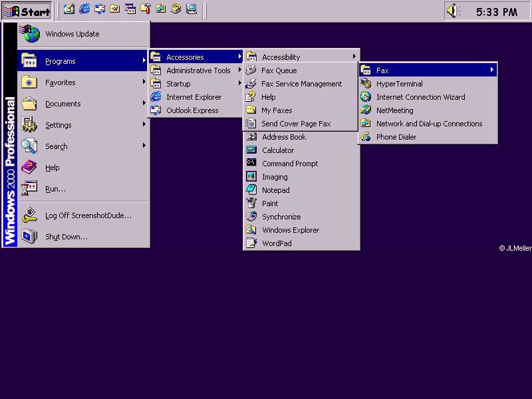The height and width of the screenshot is (399, 532).
Task: Open Help in the Fax submenu
Action: pyautogui.click(x=301, y=97)
